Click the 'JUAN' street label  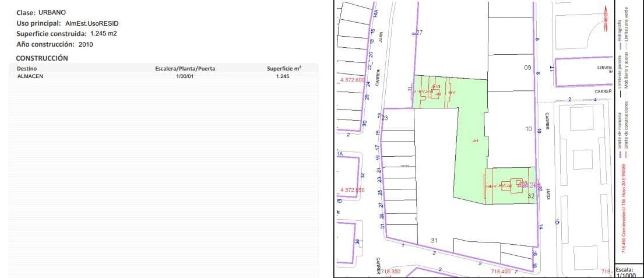[381, 38]
